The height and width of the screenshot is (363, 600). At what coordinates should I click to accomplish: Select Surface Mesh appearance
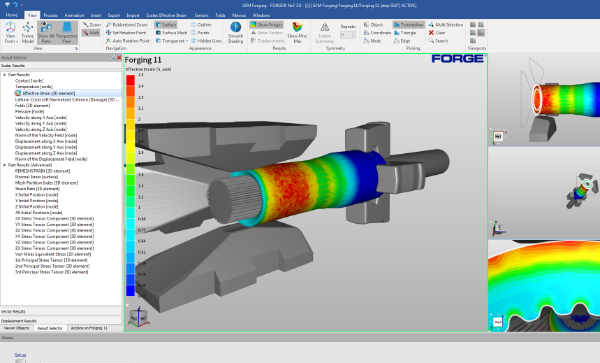pyautogui.click(x=171, y=33)
